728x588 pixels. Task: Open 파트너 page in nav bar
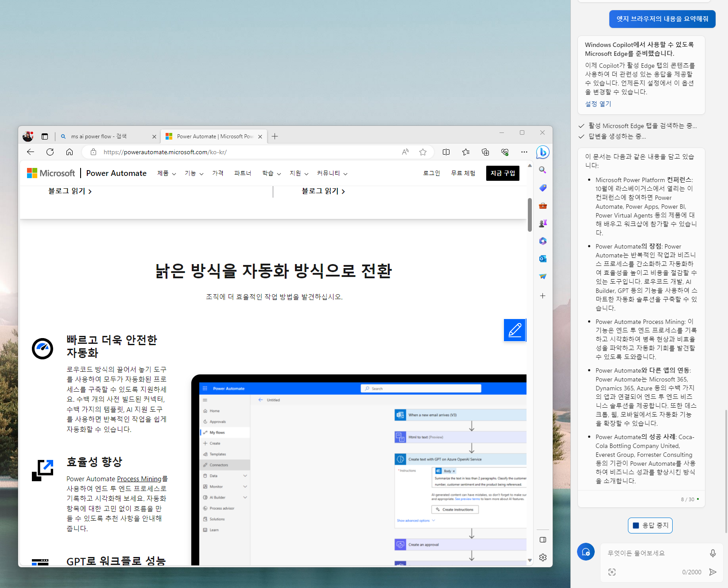coord(243,173)
